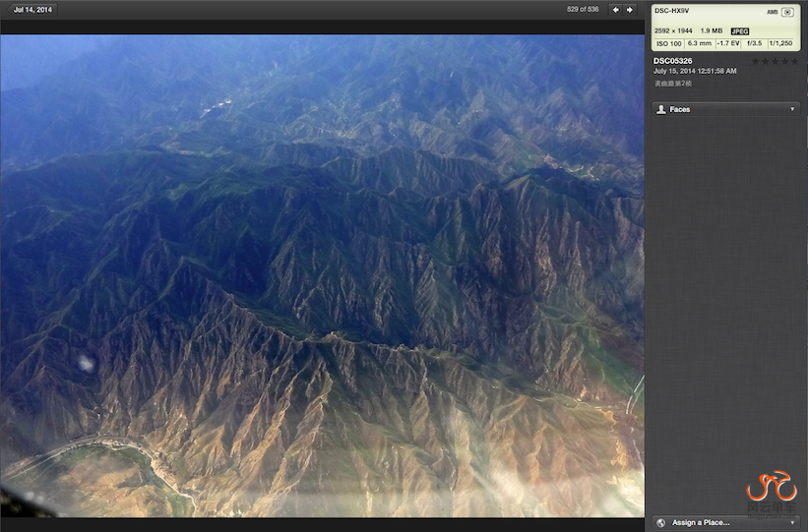Click the 529 of 536 photo counter
Viewport: 808px width, 532px height.
click(x=583, y=9)
